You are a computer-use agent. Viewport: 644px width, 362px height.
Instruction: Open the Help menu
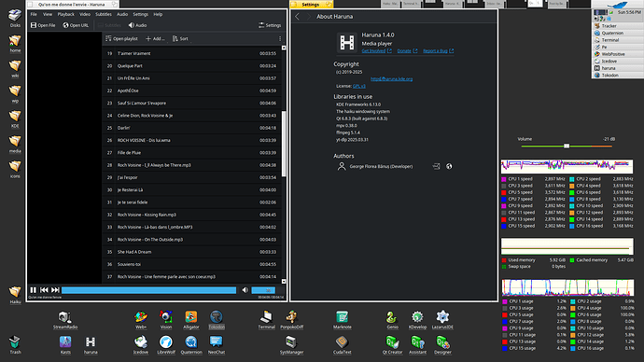[x=158, y=14]
